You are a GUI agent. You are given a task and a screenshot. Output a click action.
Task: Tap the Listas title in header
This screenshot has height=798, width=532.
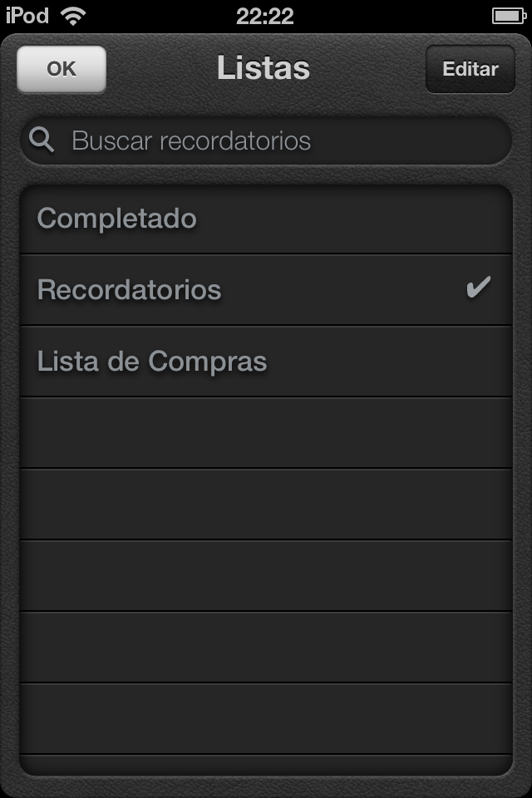pyautogui.click(x=264, y=67)
